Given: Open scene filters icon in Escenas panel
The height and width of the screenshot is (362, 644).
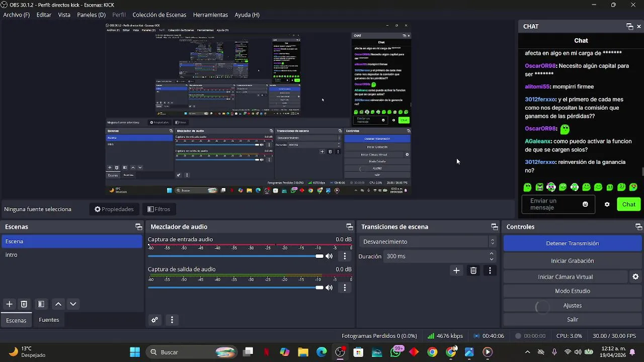Looking at the screenshot, I should (x=41, y=304).
